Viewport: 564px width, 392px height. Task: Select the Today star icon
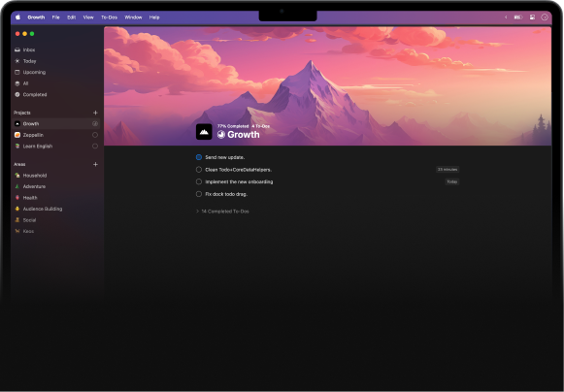click(x=17, y=61)
